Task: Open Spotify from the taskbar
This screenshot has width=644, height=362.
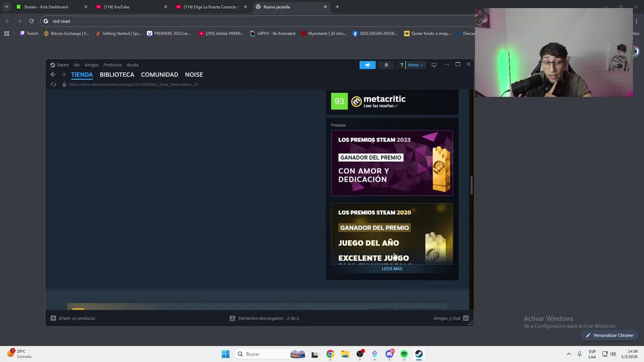Action: [x=404, y=354]
